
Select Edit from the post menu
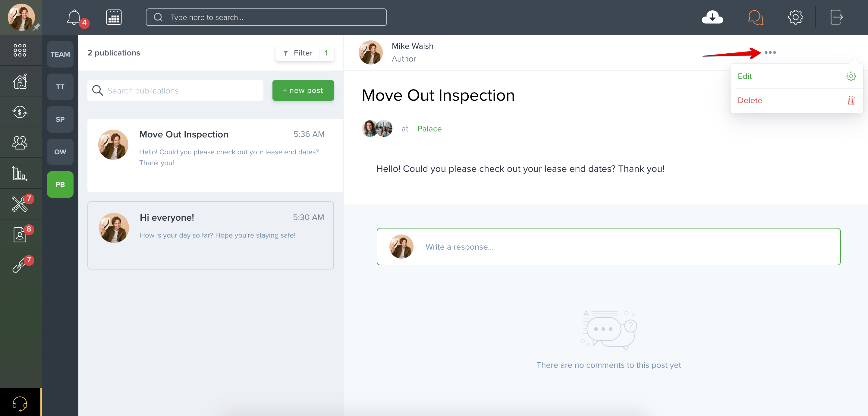coord(796,76)
